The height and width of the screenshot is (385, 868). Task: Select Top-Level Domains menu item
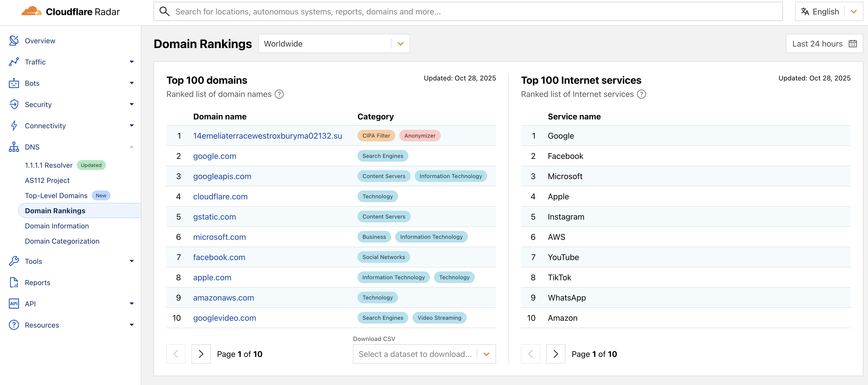click(56, 196)
